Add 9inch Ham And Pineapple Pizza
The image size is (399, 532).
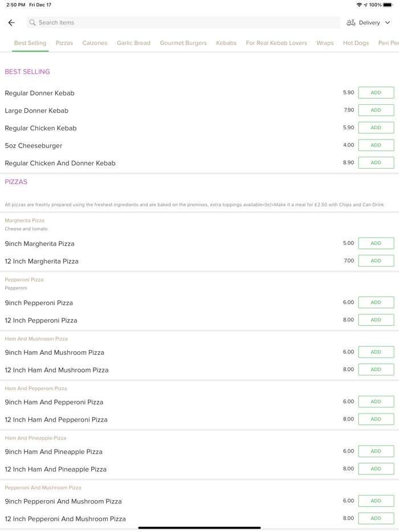376,451
